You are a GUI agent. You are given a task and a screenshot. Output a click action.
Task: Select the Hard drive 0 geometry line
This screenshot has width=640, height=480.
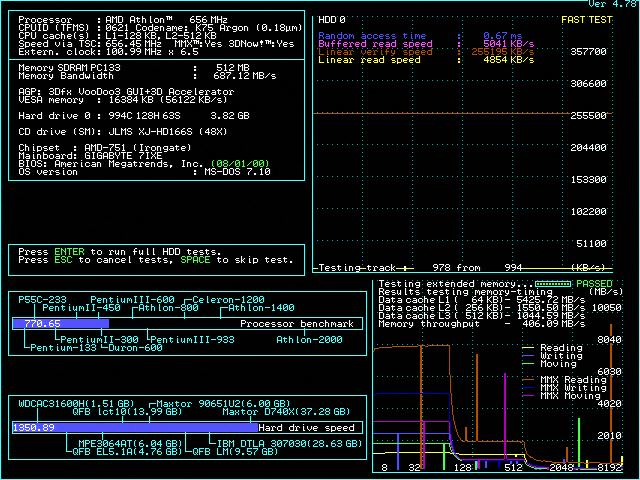click(134, 116)
